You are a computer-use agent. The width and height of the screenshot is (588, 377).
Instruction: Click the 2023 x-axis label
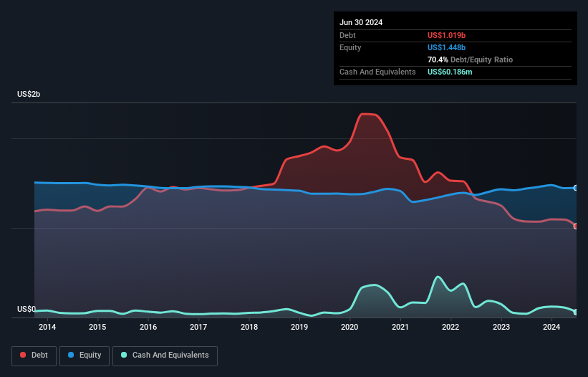pos(501,327)
